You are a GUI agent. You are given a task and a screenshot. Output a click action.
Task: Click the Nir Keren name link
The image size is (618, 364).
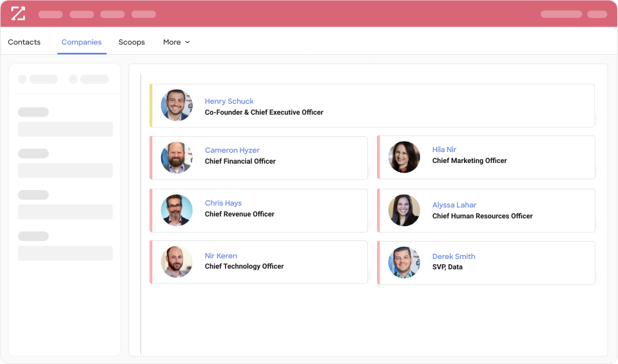[221, 256]
